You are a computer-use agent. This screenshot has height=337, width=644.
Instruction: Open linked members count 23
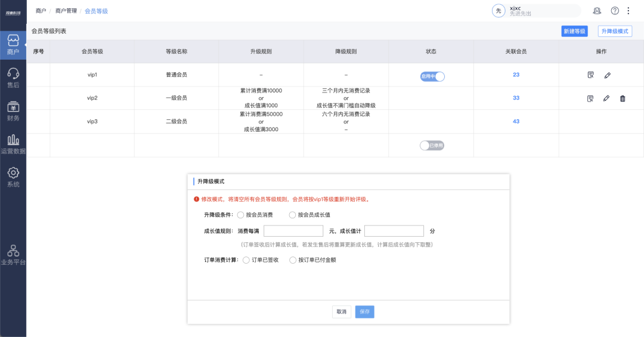click(x=516, y=75)
